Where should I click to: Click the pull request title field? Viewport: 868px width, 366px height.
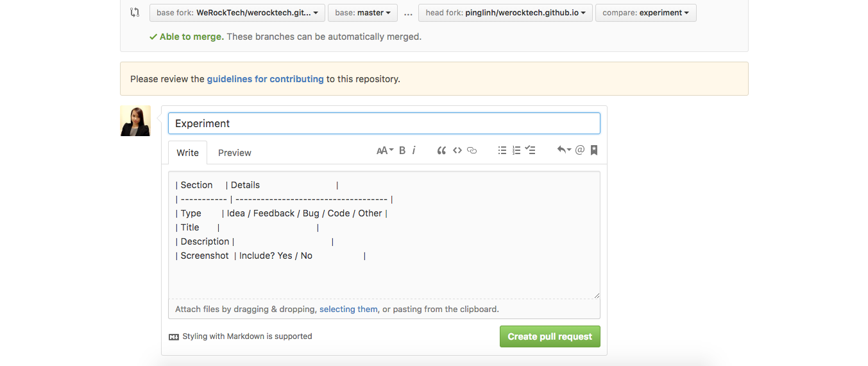[x=384, y=123]
